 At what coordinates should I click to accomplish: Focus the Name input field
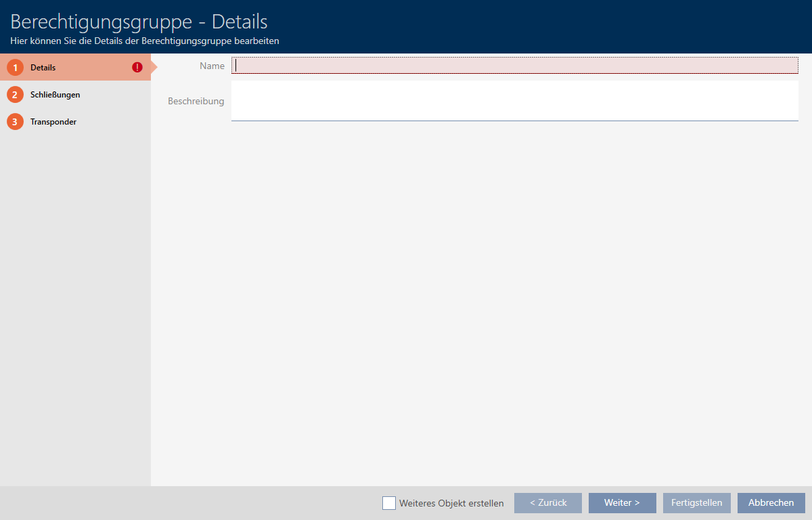(514, 66)
